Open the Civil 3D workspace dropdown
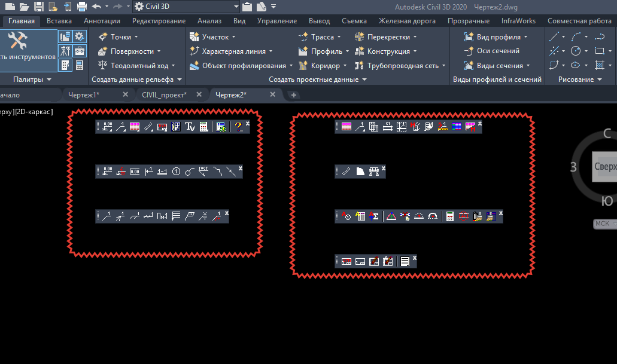This screenshot has width=617, height=364. click(236, 7)
